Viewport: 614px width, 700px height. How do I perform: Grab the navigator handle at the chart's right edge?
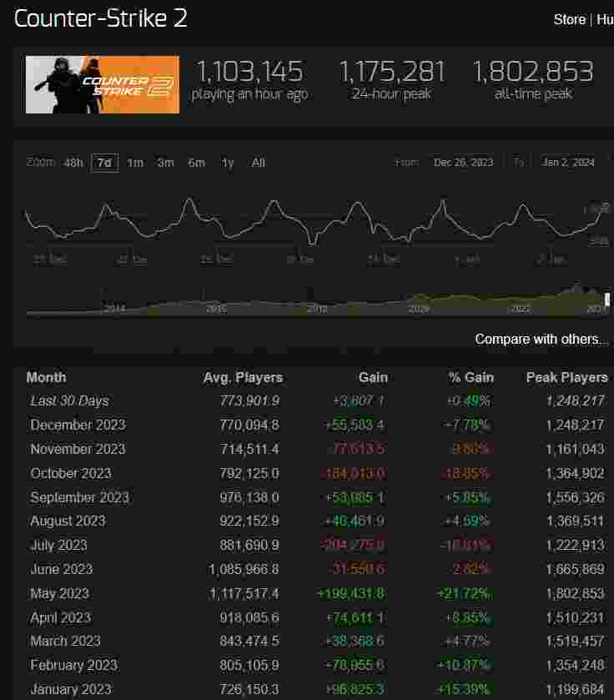[607, 299]
